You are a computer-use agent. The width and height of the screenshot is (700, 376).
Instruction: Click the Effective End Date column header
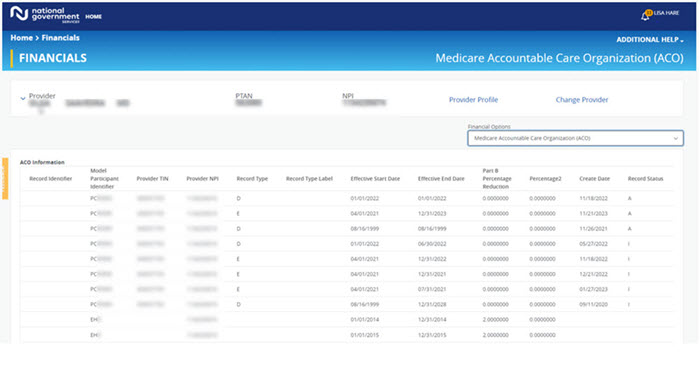coord(441,179)
